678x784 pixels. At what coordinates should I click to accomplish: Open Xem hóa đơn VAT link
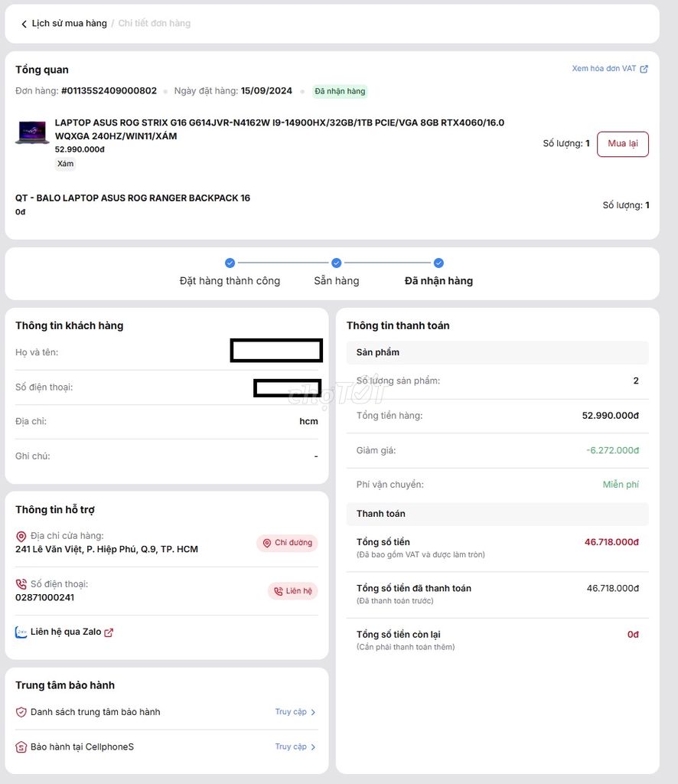click(604, 68)
